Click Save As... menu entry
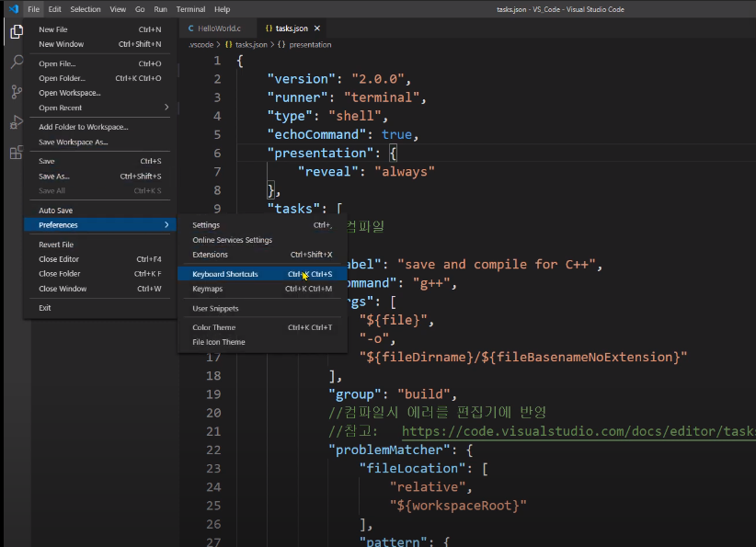The height and width of the screenshot is (547, 756). 100,177
